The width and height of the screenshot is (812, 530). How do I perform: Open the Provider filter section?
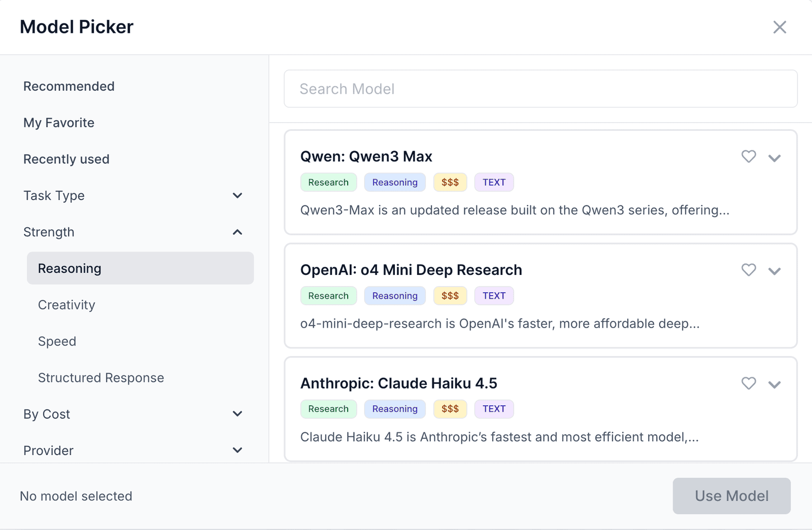pos(237,450)
